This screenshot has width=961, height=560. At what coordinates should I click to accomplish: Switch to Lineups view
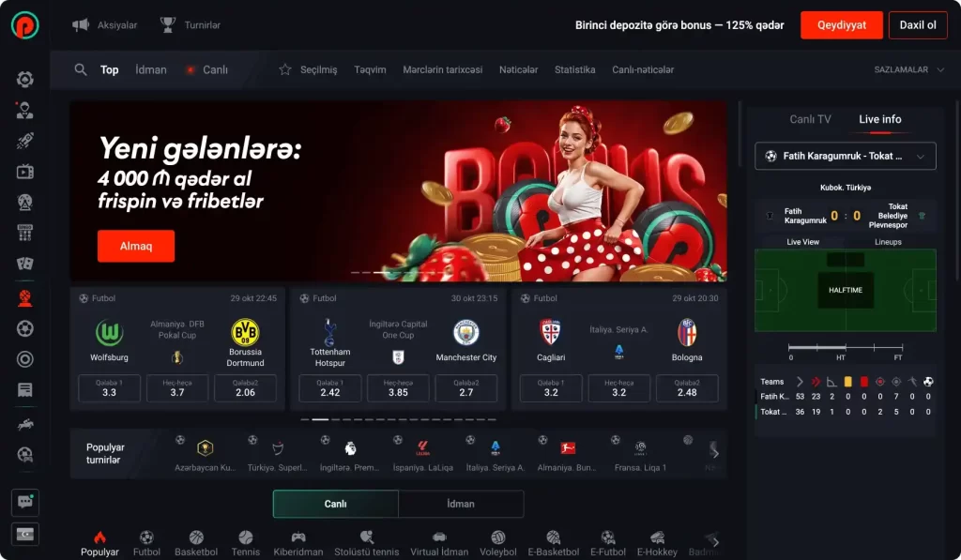point(888,242)
